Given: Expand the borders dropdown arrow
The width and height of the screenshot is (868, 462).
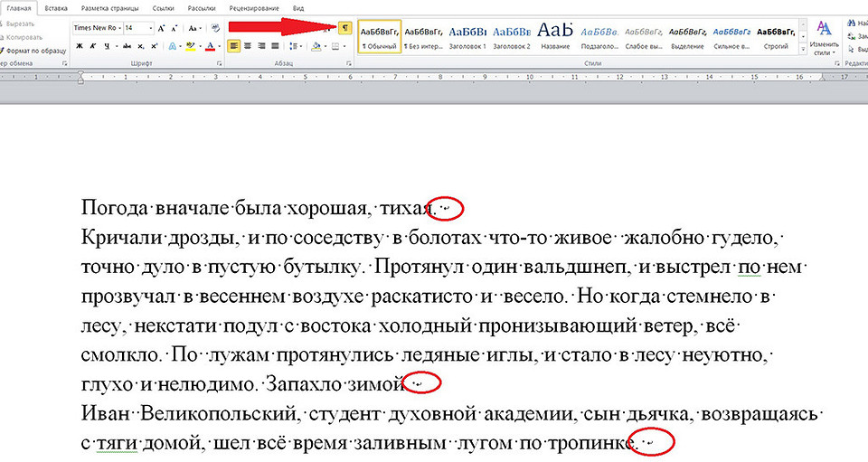Looking at the screenshot, I should coord(344,46).
